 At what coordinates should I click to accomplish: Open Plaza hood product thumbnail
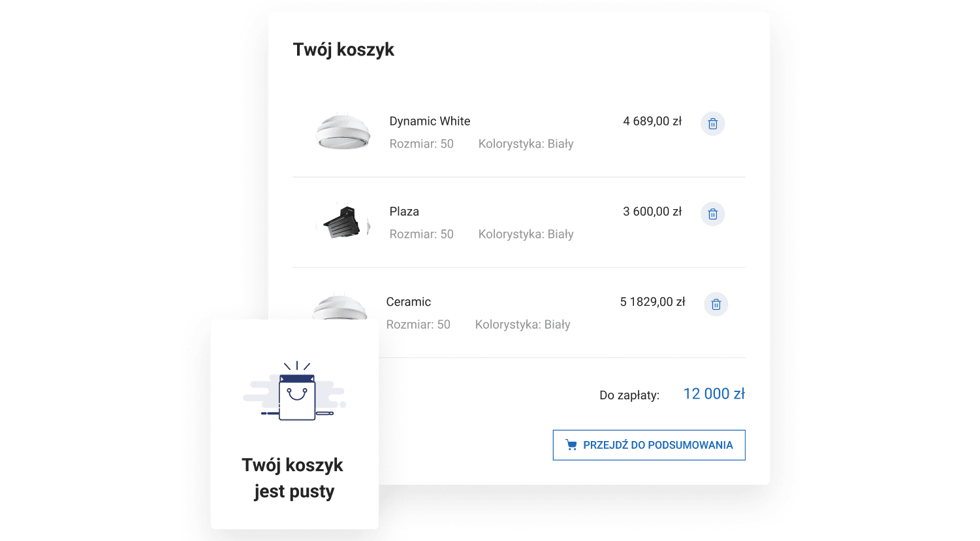tap(343, 221)
